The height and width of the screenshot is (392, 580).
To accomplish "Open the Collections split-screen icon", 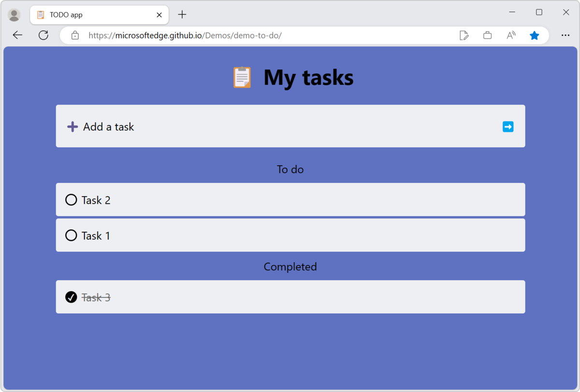I will click(487, 35).
